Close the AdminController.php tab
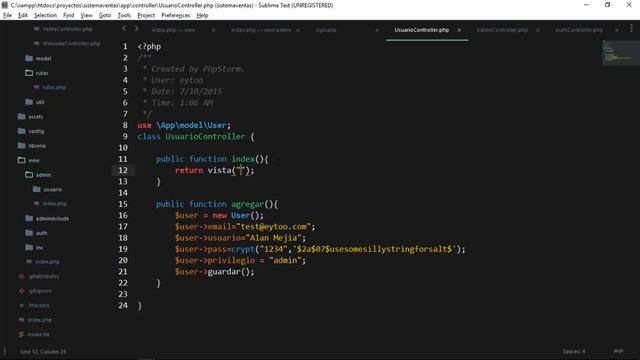The height and width of the screenshot is (360, 640). [538, 30]
